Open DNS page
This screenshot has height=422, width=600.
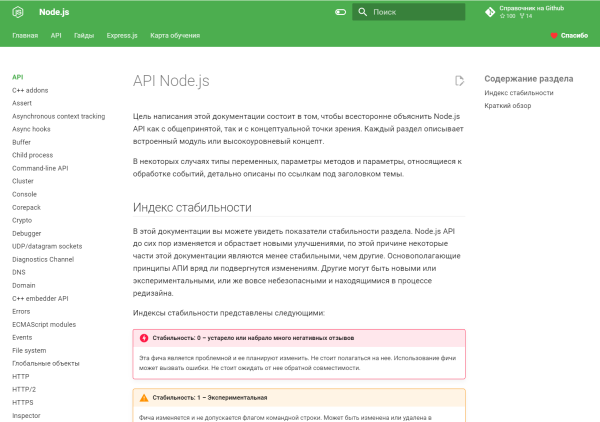pyautogui.click(x=19, y=272)
